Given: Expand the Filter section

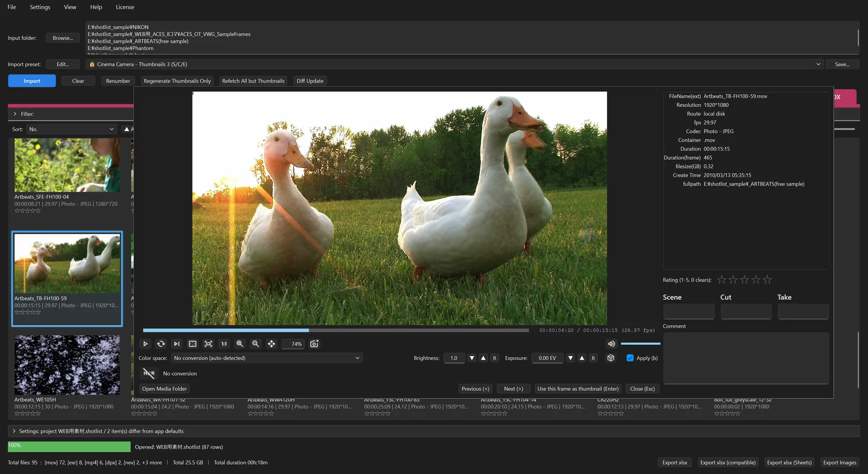Looking at the screenshot, I should [15, 114].
